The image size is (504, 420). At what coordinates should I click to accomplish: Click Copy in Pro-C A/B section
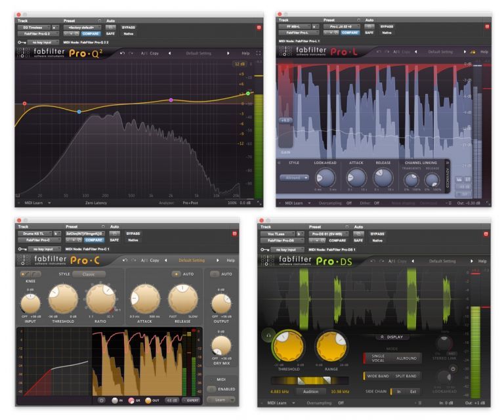point(155,261)
